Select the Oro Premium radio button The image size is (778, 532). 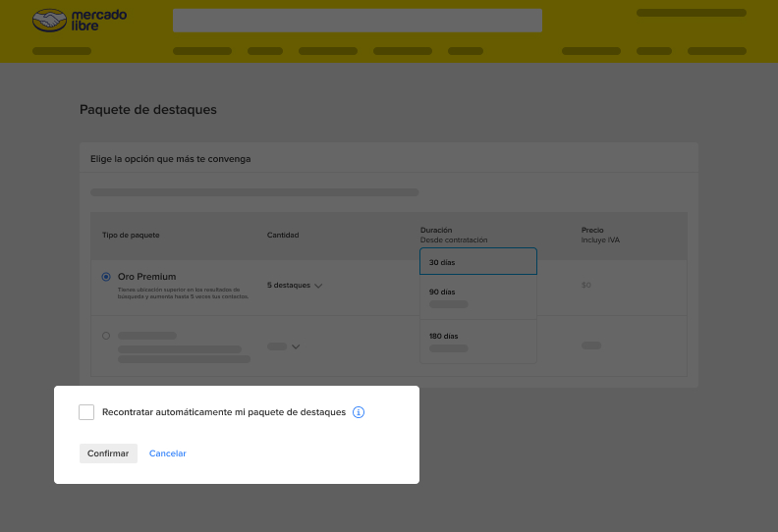pyautogui.click(x=106, y=277)
